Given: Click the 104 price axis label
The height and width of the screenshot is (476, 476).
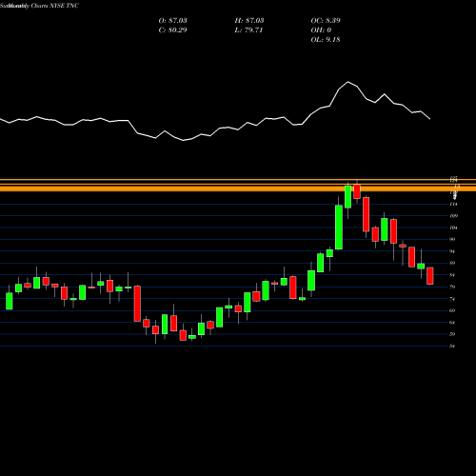Looking at the screenshot, I should point(453,228).
